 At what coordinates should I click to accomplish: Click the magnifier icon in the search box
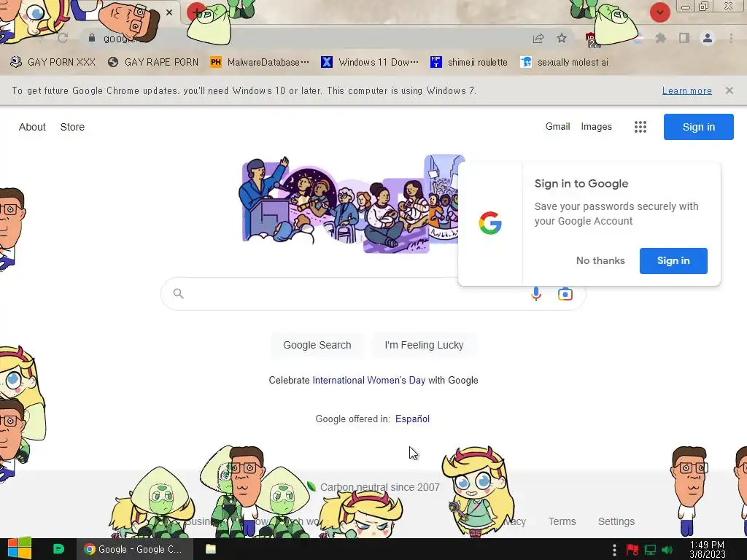click(x=178, y=293)
